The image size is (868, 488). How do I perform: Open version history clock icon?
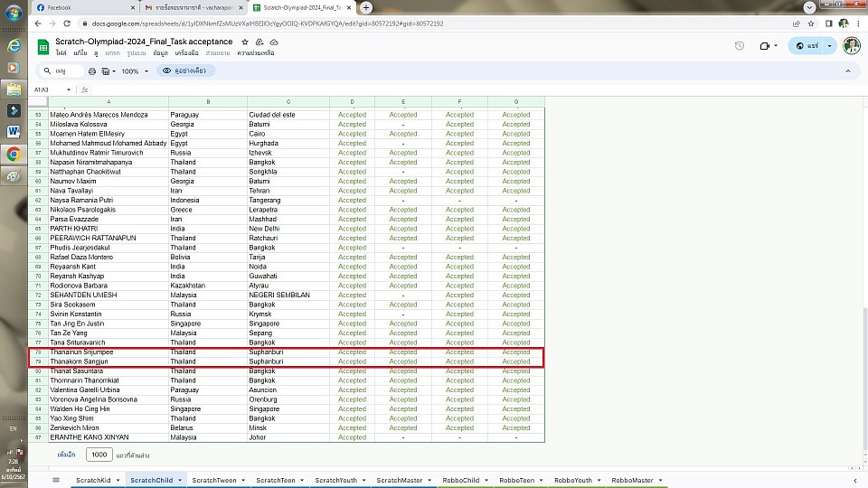(x=739, y=46)
